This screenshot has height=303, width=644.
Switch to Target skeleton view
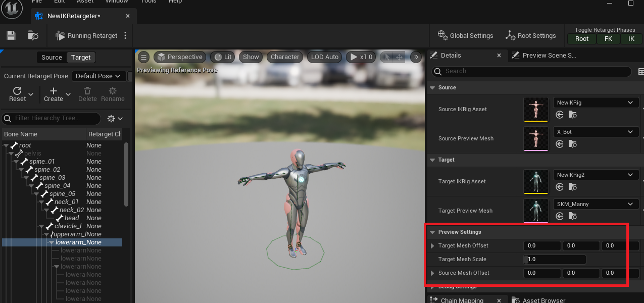81,58
